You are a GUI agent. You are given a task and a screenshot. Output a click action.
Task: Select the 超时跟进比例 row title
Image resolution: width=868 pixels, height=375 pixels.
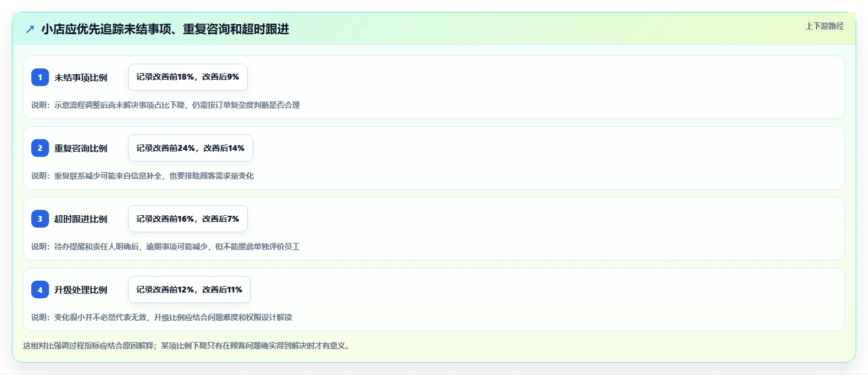81,219
